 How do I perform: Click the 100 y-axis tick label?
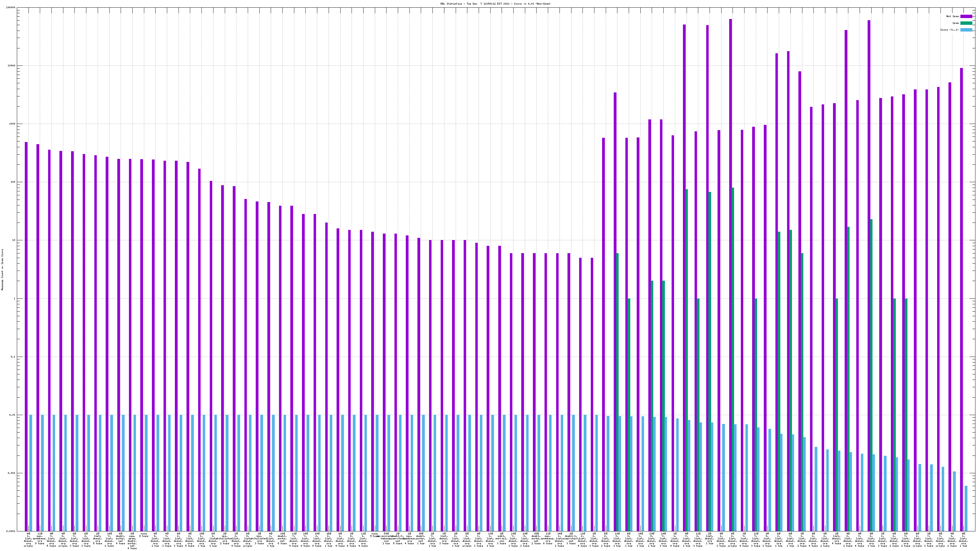(x=13, y=182)
